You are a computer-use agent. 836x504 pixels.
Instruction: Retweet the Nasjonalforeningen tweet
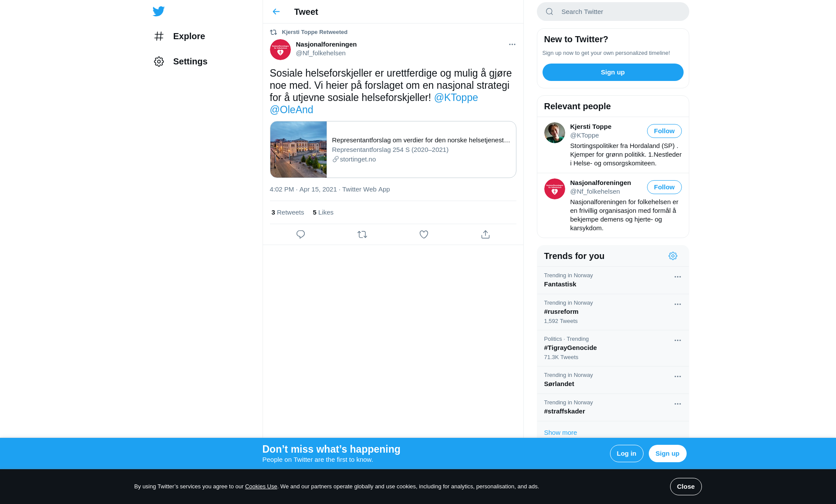pos(362,235)
